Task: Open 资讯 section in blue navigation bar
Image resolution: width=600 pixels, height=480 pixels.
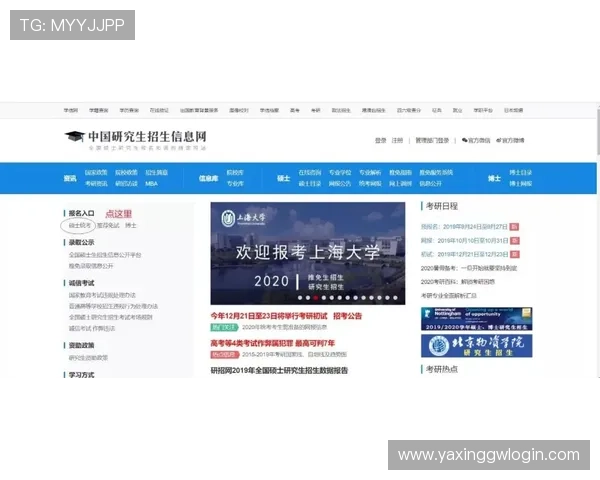Action: (x=70, y=178)
